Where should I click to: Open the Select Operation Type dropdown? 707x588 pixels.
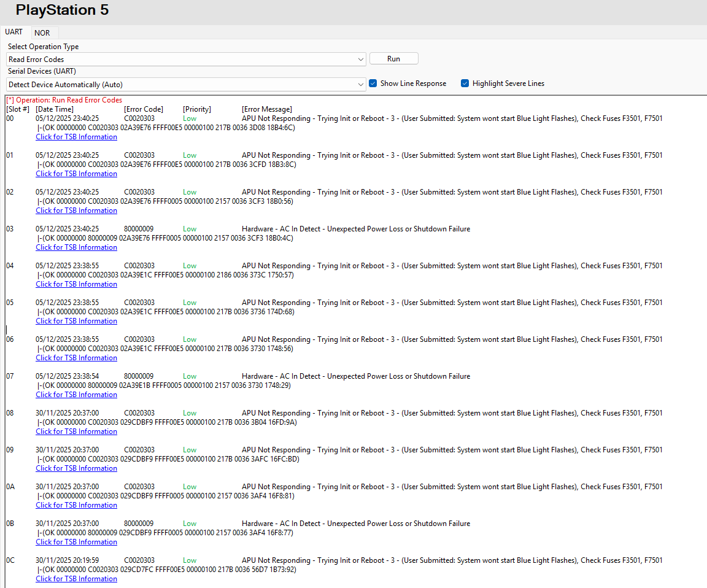(360, 60)
